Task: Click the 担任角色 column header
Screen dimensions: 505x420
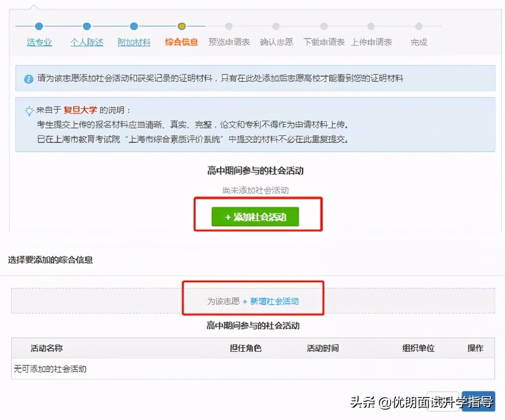Action: [x=245, y=348]
